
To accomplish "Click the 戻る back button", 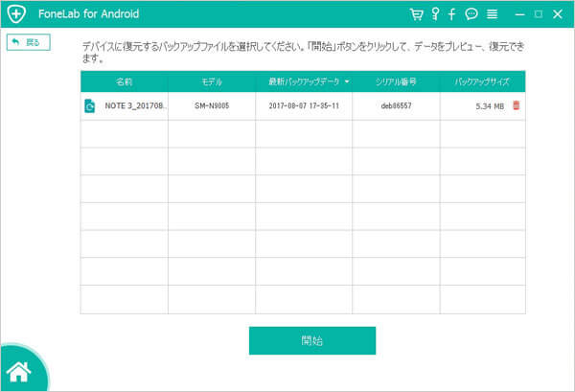I will pos(28,42).
